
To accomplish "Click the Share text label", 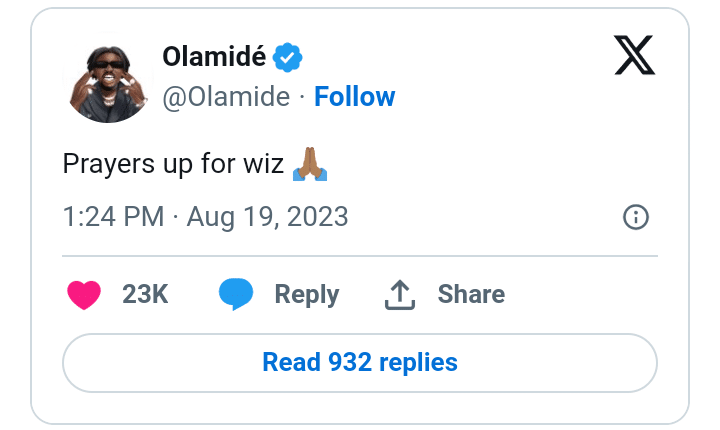I will pyautogui.click(x=471, y=295).
